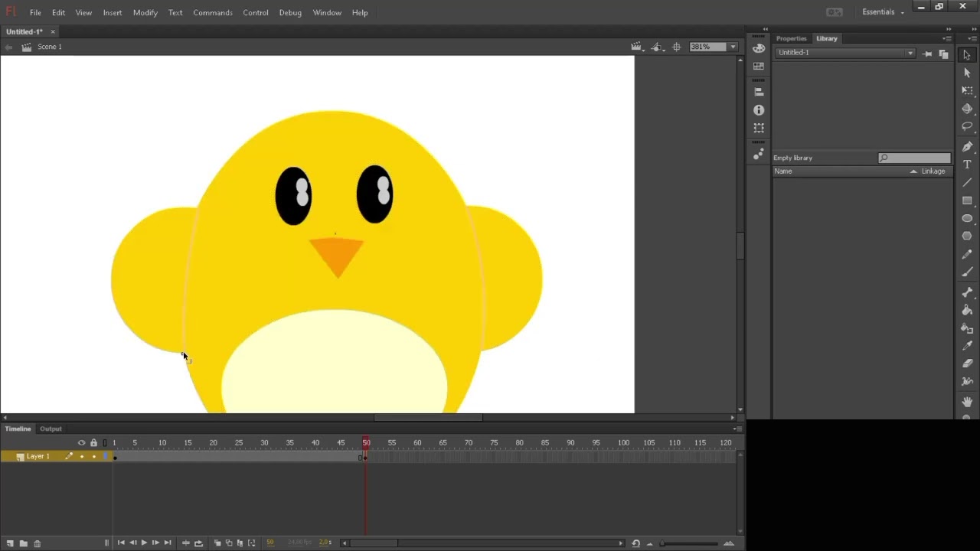Click the New Layer icon
Screen dimensions: 980x551
coord(10,543)
